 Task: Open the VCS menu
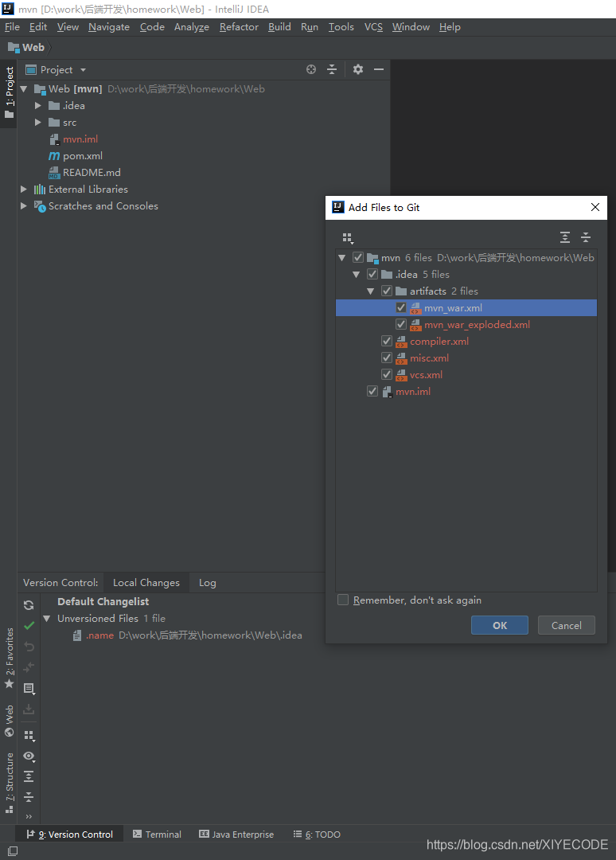pyautogui.click(x=373, y=27)
